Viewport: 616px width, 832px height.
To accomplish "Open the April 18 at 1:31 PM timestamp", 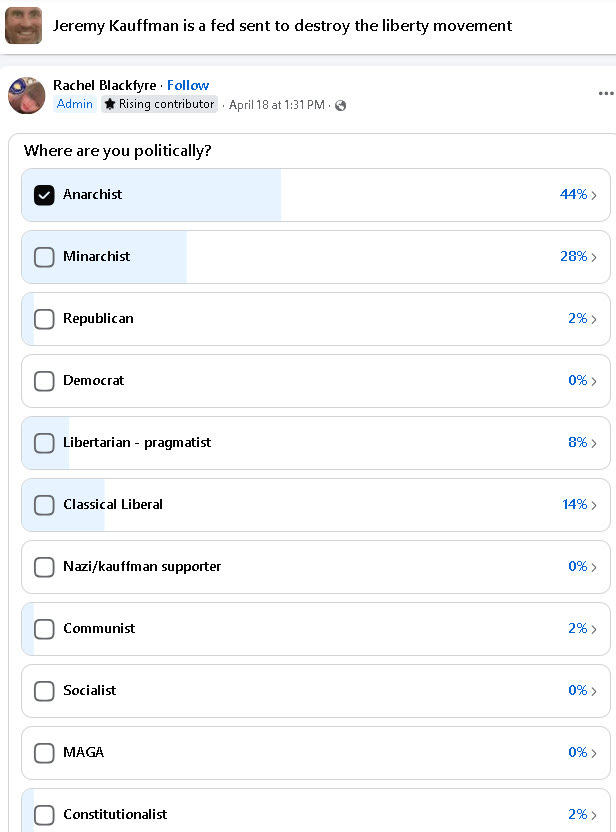I will [x=276, y=105].
